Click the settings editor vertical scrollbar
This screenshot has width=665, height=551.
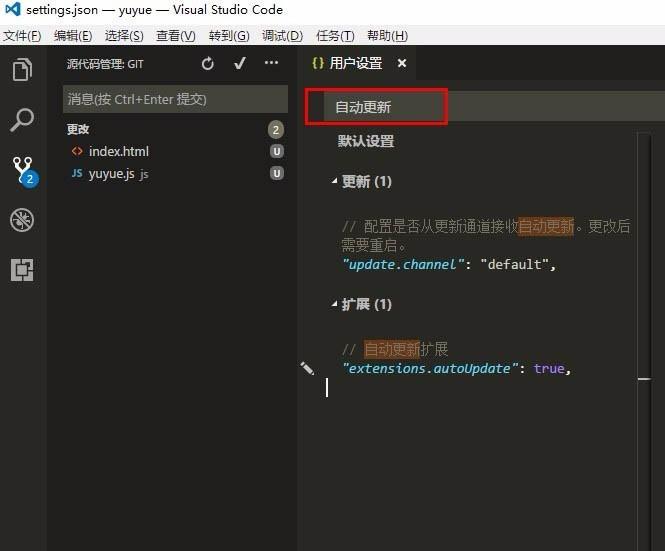(x=644, y=339)
